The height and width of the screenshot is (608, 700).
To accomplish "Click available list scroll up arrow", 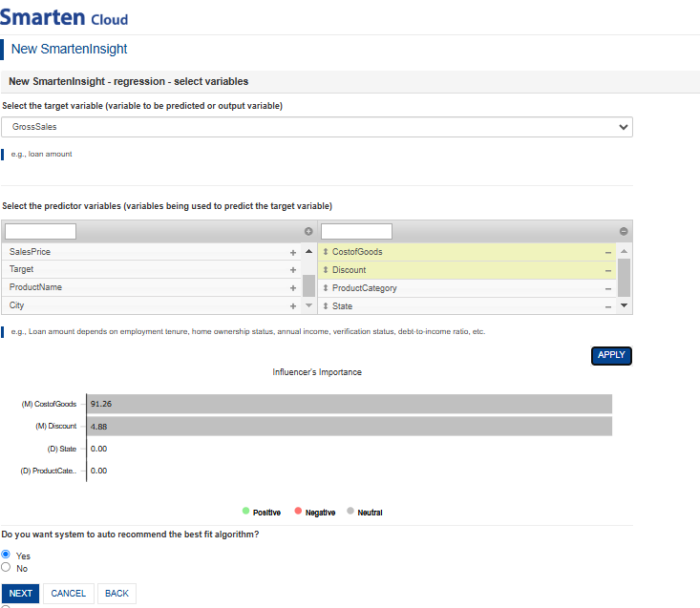I will point(308,251).
